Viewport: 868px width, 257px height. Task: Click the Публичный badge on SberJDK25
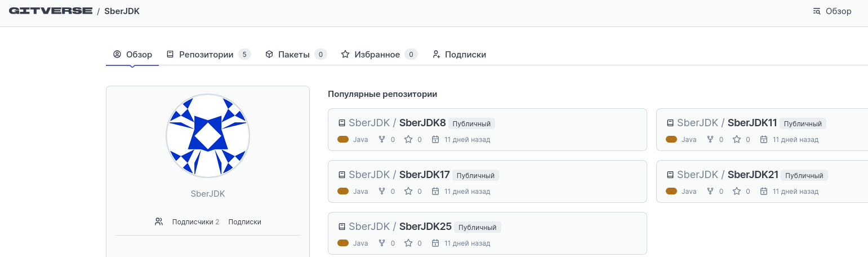tap(478, 227)
